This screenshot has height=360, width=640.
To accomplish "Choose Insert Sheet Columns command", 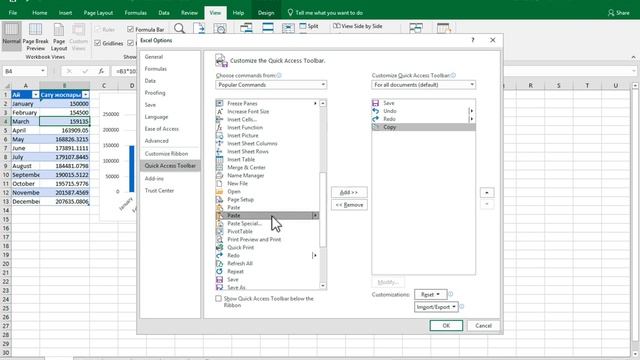I will (x=252, y=143).
